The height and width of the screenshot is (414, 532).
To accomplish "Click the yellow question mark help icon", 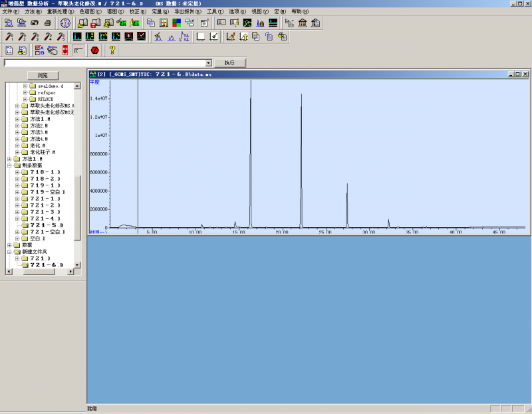I will point(112,50).
